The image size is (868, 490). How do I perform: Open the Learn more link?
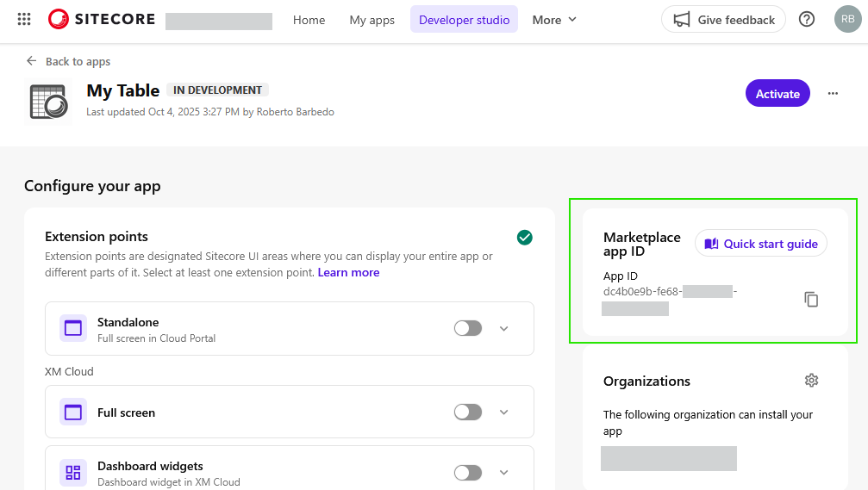(x=348, y=272)
